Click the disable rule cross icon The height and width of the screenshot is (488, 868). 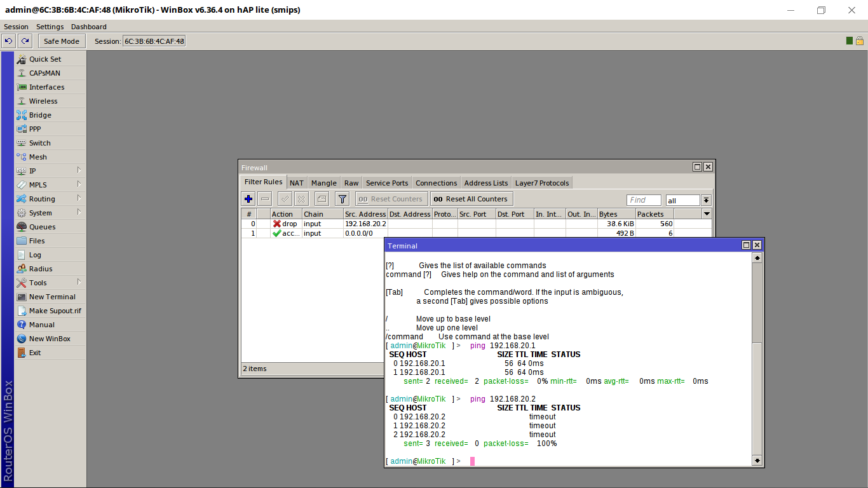pos(301,199)
